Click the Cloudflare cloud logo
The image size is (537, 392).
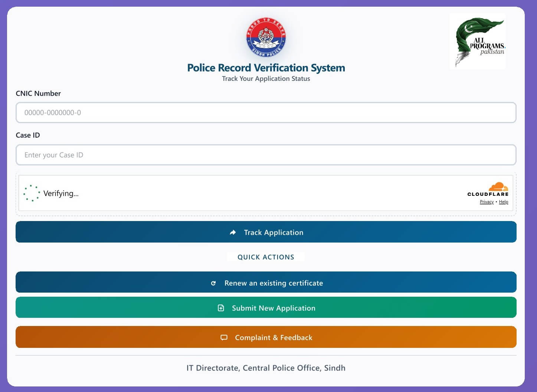[x=498, y=187]
